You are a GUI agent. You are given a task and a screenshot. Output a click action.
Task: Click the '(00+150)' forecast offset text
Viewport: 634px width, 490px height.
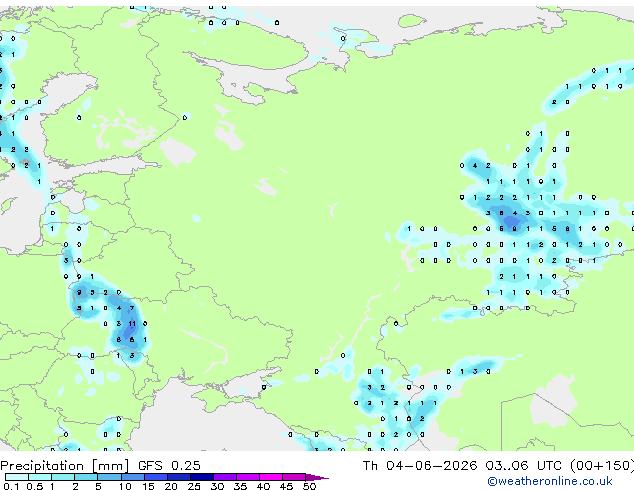(x=602, y=466)
